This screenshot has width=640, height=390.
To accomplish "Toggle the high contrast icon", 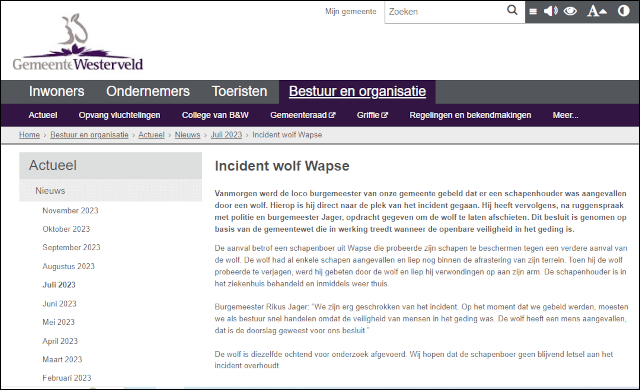I will [x=623, y=11].
